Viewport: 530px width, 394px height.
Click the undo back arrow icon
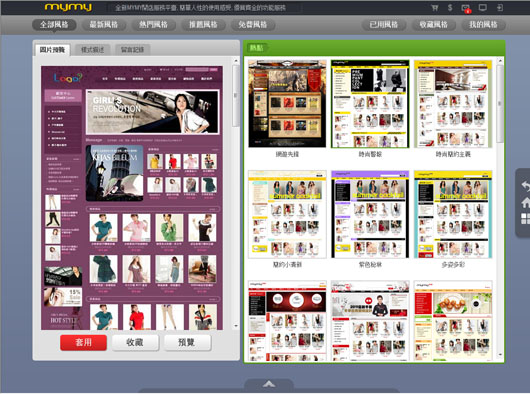[x=525, y=186]
